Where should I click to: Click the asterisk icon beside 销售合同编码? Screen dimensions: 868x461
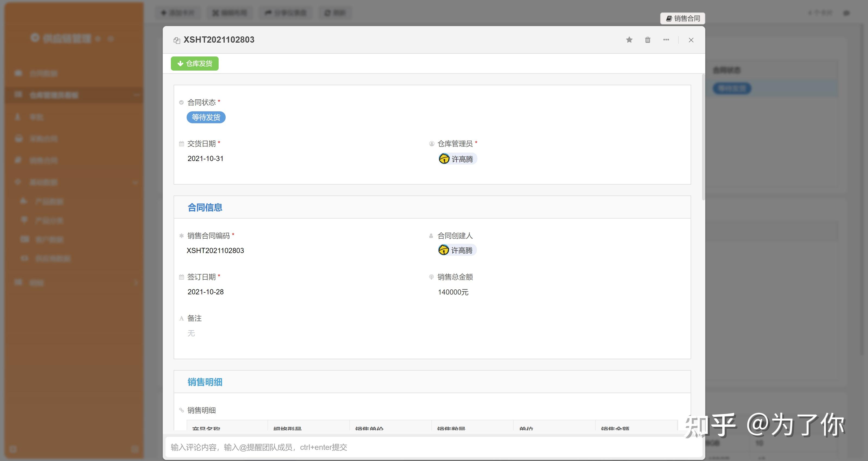(181, 236)
